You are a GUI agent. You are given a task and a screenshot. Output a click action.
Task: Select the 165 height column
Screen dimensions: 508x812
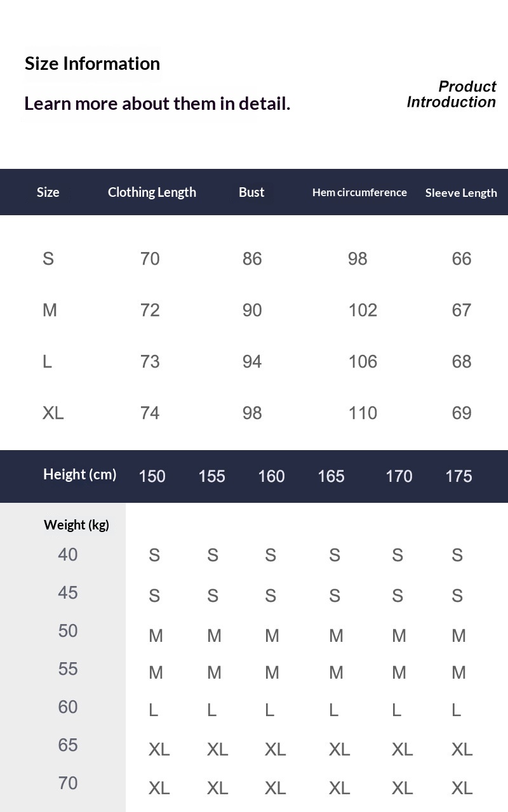pos(331,476)
